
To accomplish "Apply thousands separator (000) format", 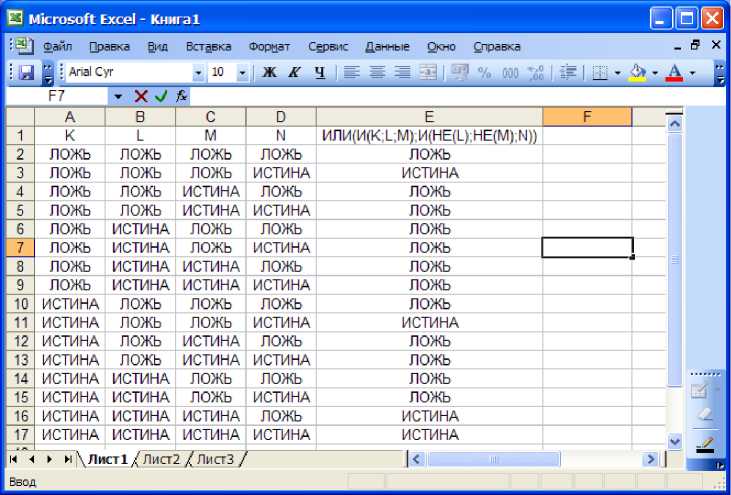I will click(510, 72).
